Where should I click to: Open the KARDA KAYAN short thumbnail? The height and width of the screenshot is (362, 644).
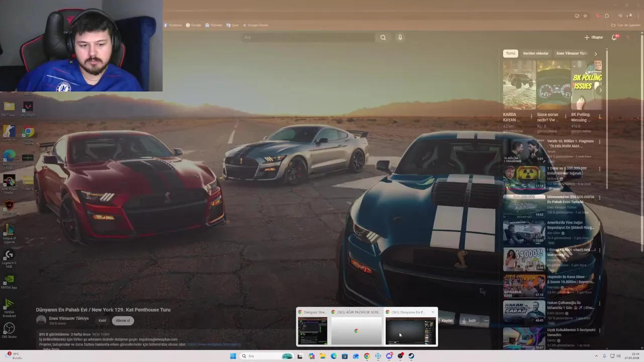[x=519, y=85]
